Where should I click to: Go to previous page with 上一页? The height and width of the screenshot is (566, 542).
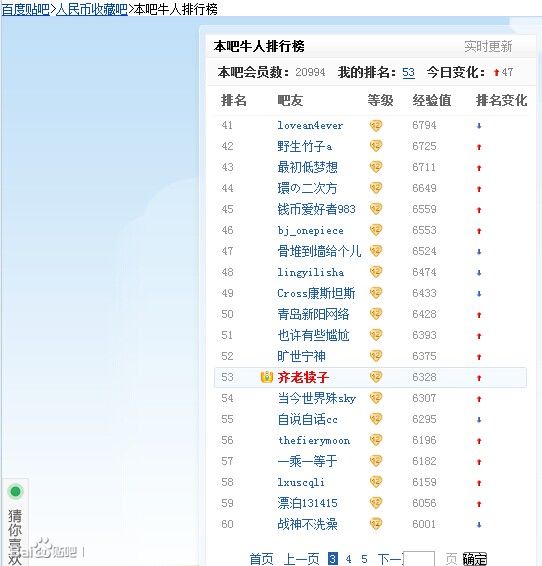302,559
